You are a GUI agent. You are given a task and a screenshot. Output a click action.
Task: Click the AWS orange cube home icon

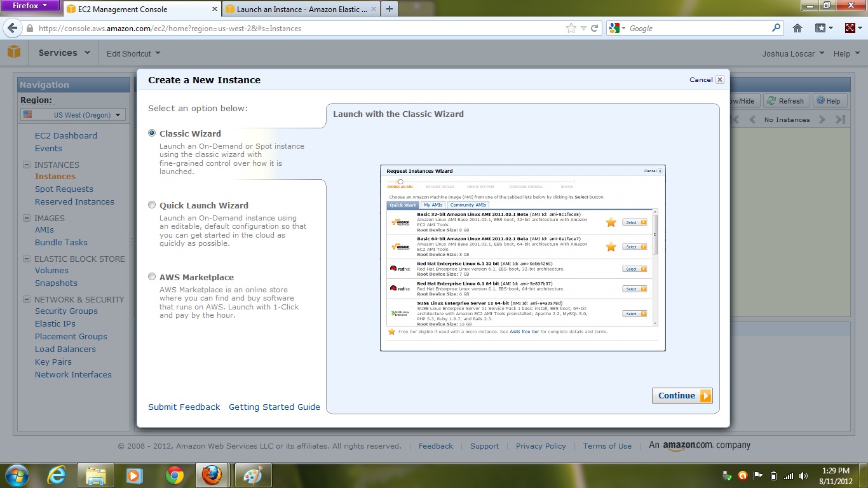click(14, 53)
